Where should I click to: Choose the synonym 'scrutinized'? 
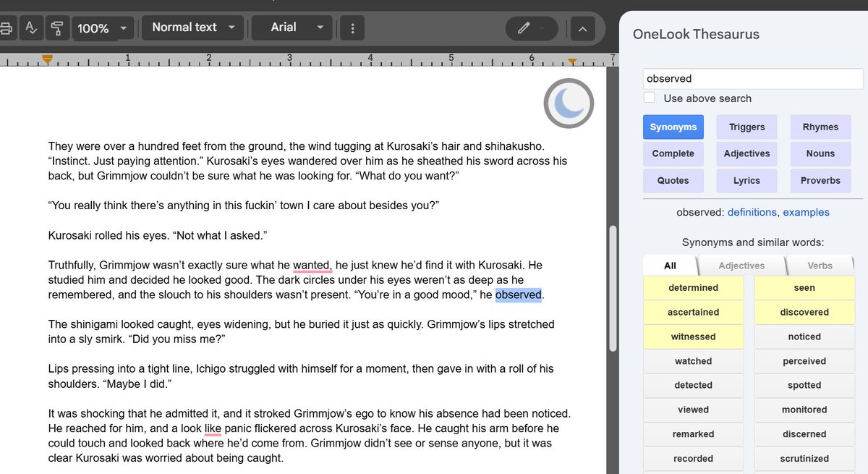(804, 459)
